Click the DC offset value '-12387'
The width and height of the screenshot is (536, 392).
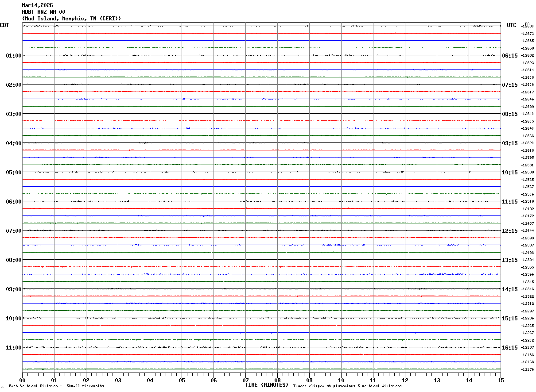(x=527, y=246)
